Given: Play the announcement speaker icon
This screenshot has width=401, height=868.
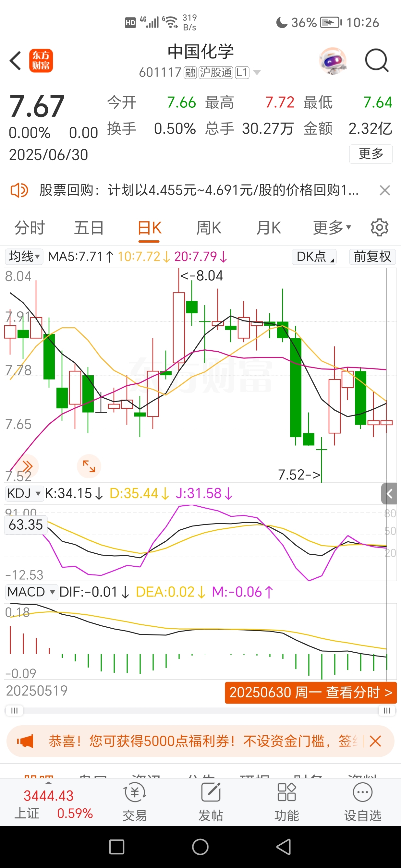Looking at the screenshot, I should (x=19, y=190).
